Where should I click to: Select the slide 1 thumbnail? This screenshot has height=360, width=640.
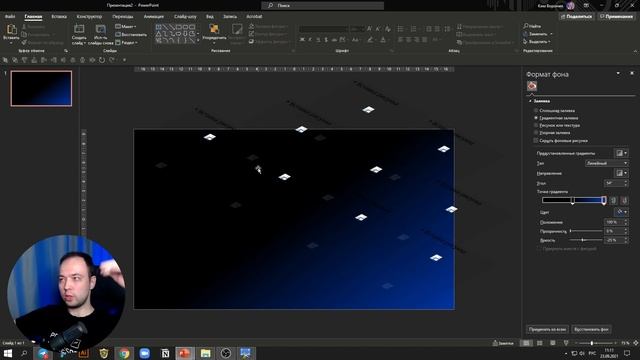pos(41,88)
